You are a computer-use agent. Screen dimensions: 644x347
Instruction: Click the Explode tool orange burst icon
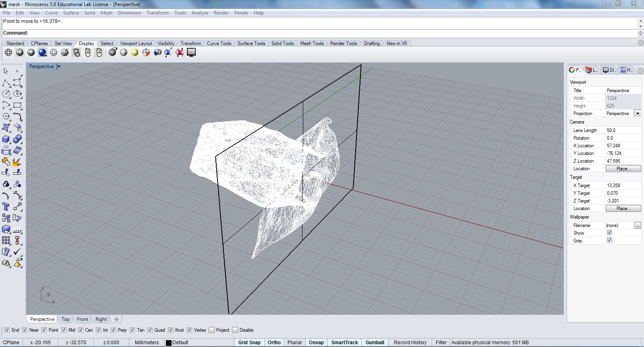click(17, 162)
